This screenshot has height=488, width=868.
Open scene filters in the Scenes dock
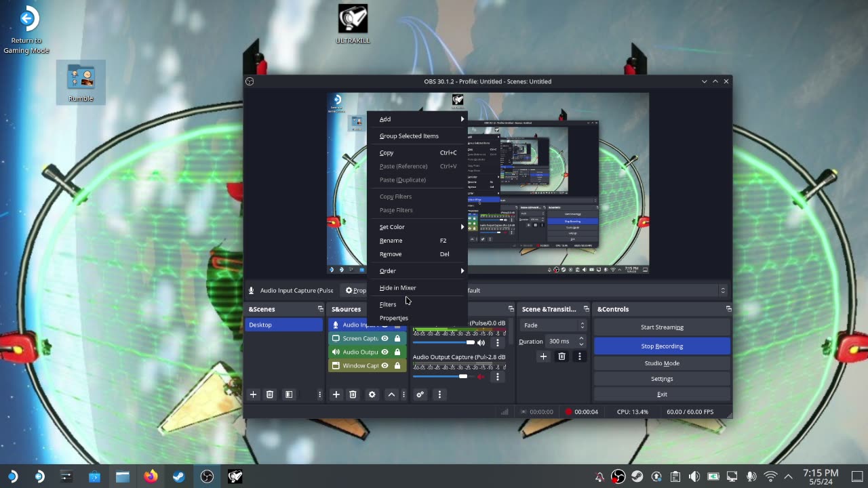pos(289,394)
